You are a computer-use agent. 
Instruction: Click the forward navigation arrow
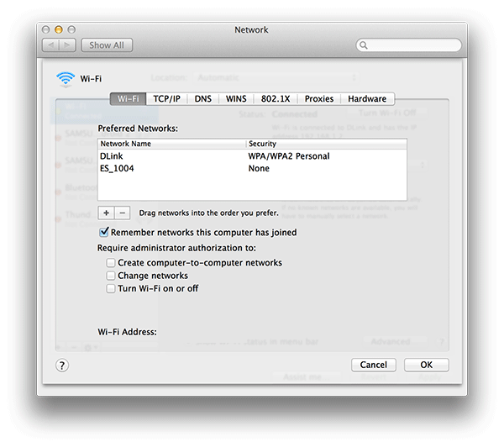[x=67, y=45]
